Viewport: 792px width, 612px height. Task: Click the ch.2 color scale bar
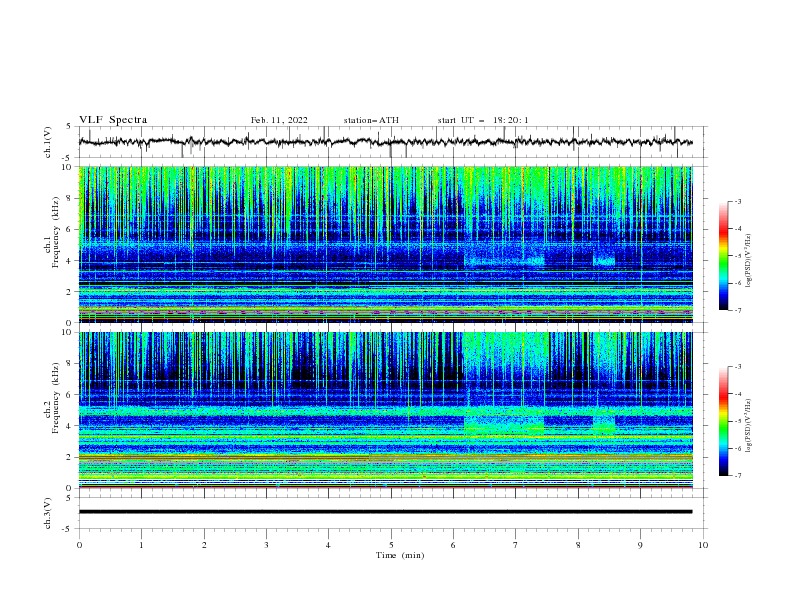[723, 421]
